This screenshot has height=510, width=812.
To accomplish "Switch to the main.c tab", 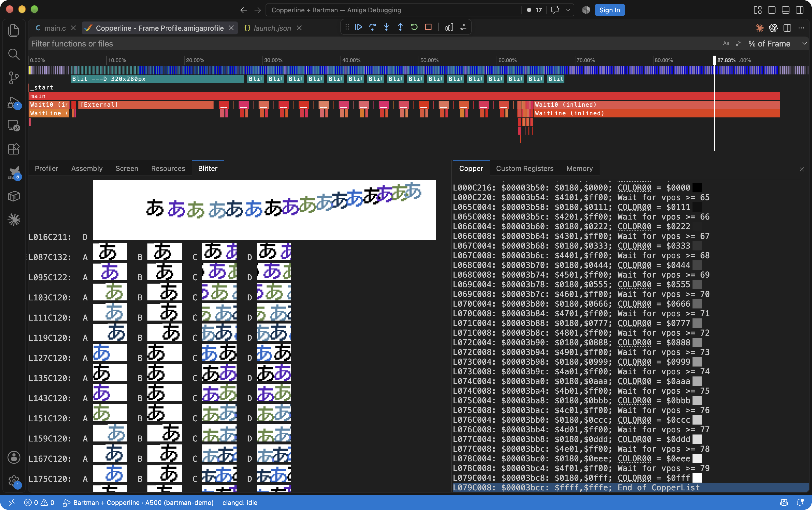I will [55, 28].
